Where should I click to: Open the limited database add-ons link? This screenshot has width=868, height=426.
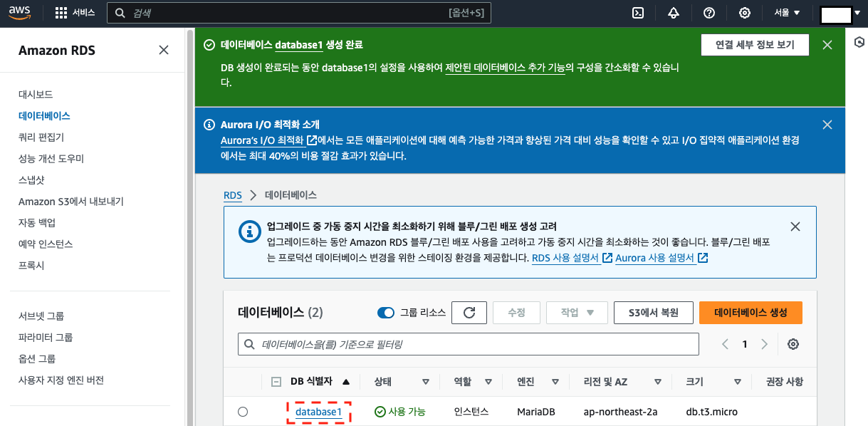pos(505,68)
